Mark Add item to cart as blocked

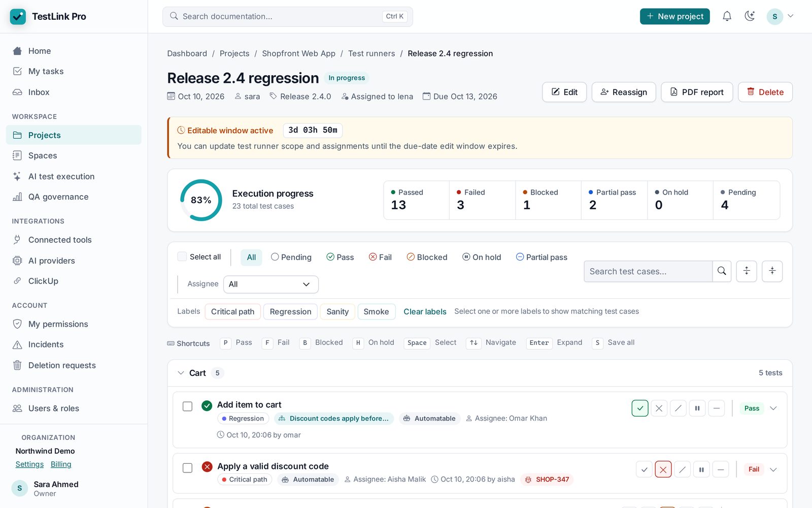tap(678, 408)
